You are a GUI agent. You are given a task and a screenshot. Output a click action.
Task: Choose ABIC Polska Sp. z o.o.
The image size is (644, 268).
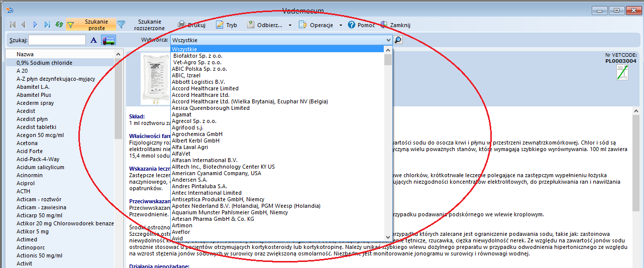coord(278,69)
